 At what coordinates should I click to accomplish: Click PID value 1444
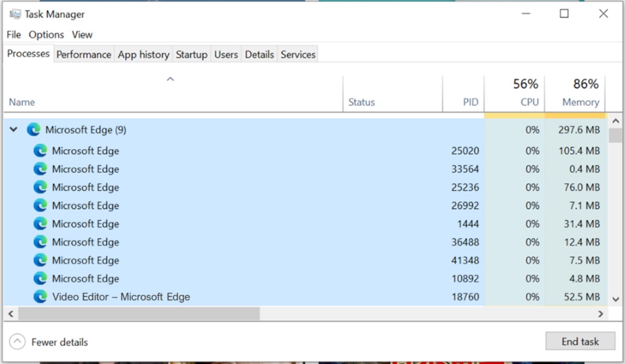click(x=468, y=224)
